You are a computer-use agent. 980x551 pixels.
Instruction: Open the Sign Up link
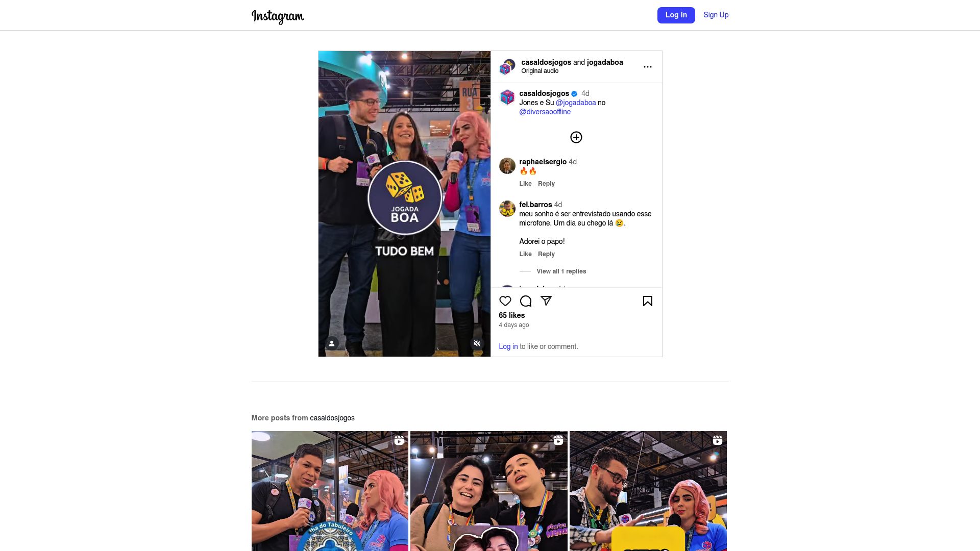click(716, 15)
